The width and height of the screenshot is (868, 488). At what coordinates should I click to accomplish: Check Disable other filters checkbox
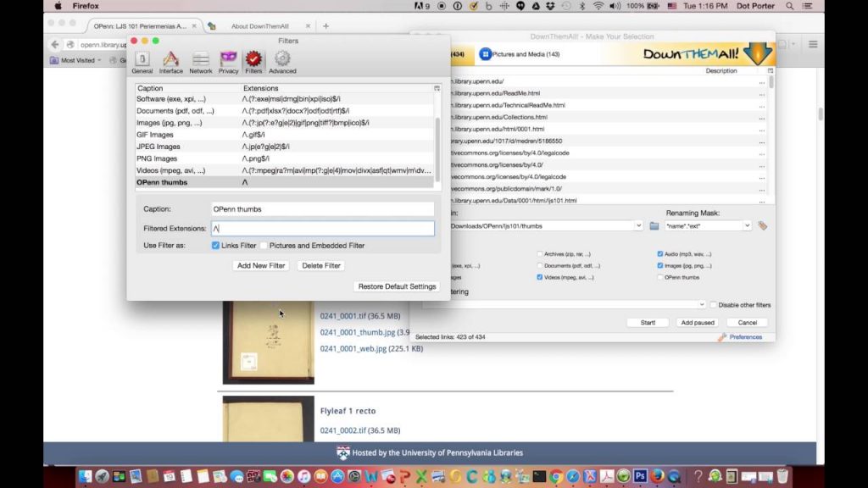[x=713, y=305]
